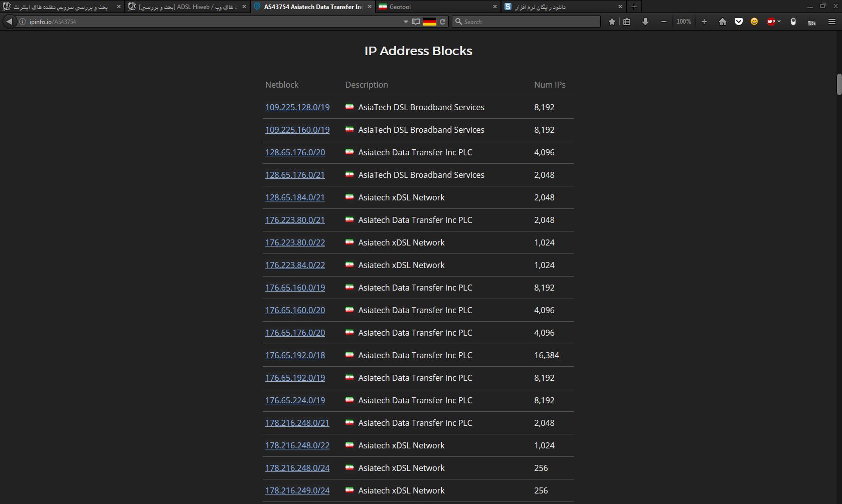Screen dimensions: 842x504
Task: Toggle reader view icon
Action: [416, 22]
